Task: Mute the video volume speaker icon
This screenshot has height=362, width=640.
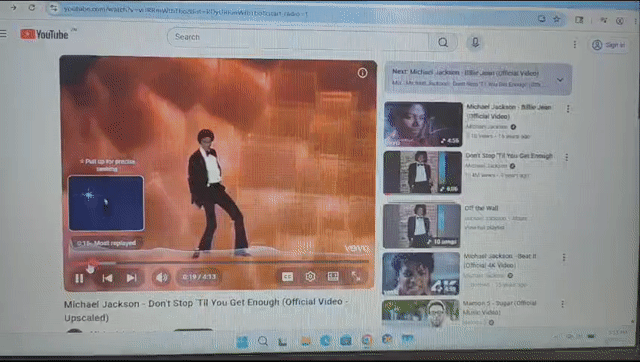Action: (161, 278)
